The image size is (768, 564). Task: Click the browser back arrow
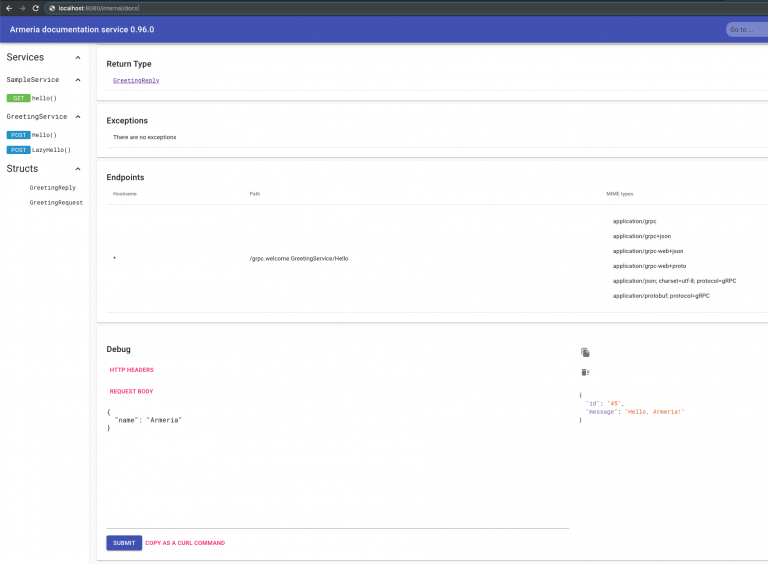tap(8, 7)
